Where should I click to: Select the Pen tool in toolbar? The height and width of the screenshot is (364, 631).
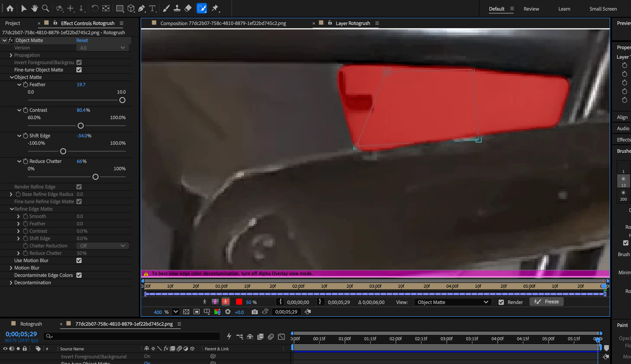pyautogui.click(x=141, y=8)
